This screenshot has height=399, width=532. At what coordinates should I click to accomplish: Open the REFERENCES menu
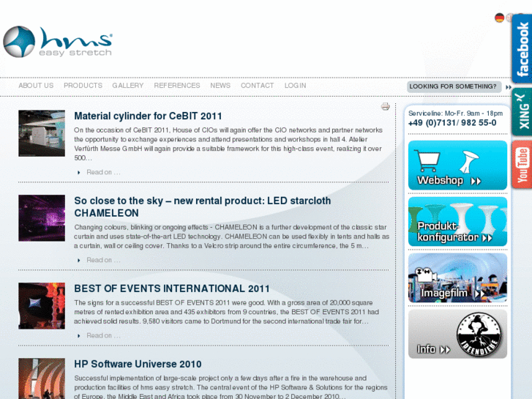coord(177,86)
